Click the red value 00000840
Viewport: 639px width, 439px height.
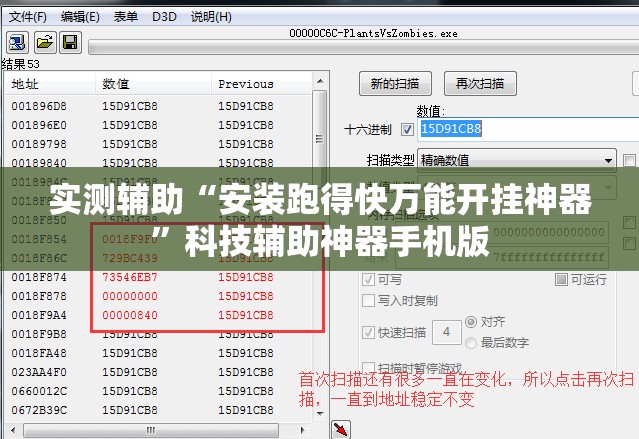click(x=130, y=315)
